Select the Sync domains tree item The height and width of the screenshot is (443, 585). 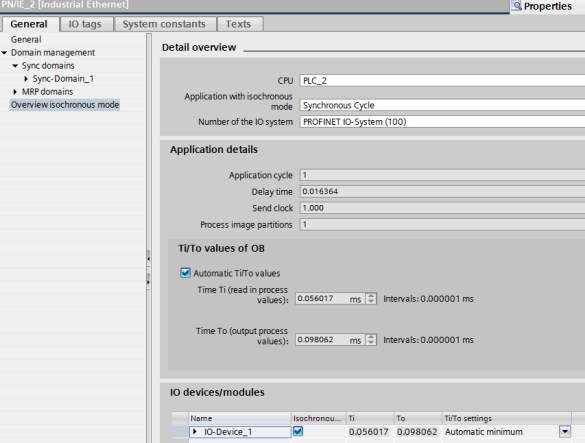click(x=48, y=66)
